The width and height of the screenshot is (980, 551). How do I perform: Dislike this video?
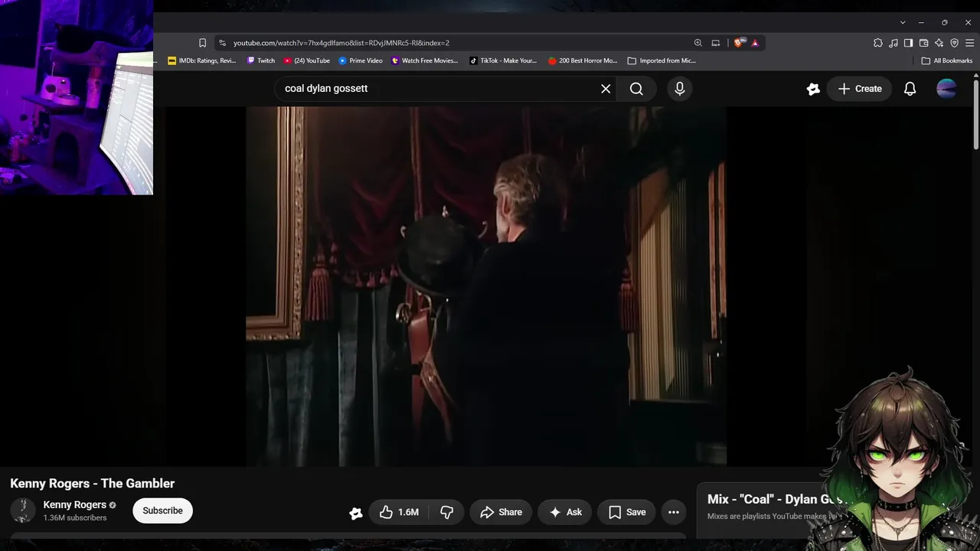click(x=446, y=512)
